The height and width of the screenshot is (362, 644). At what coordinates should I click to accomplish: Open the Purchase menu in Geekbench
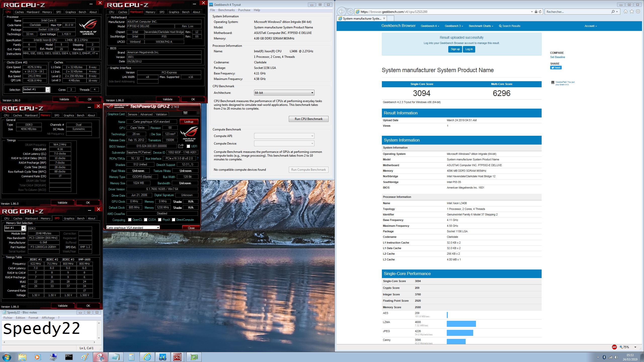244,10
